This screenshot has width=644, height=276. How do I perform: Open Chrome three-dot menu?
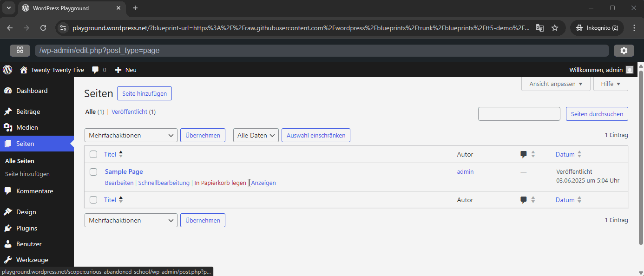tap(635, 28)
